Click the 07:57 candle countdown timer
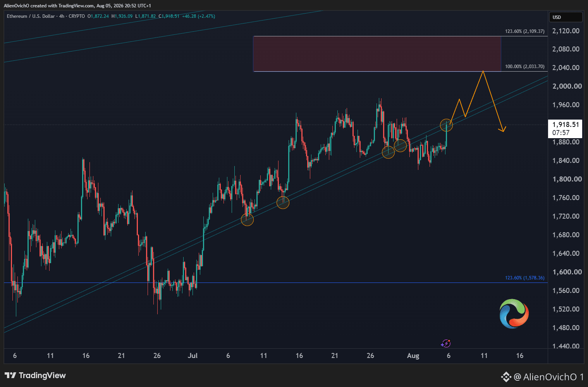Screen dimensions: 588x387 click(x=561, y=133)
